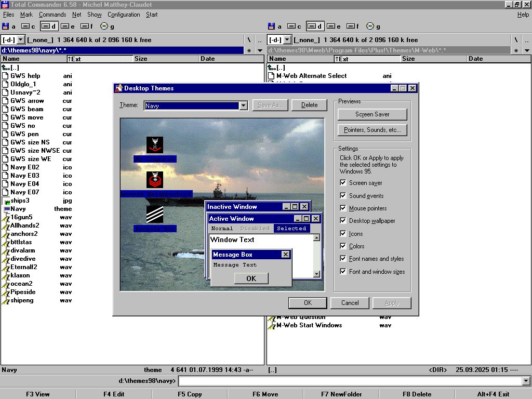Select the ships3 jpg file icon
Image resolution: width=532 pixels, height=399 pixels.
[x=6, y=201]
